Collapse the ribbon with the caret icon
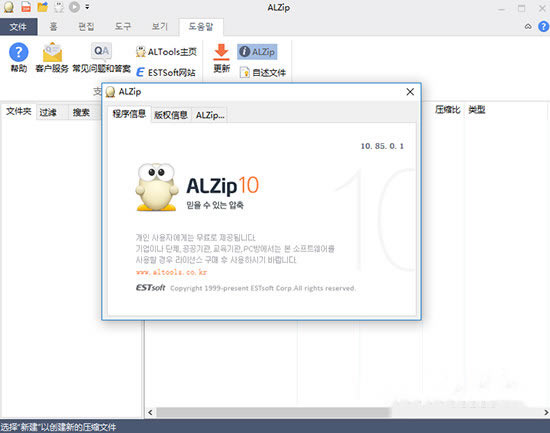The height and width of the screenshot is (433, 550). 528,27
